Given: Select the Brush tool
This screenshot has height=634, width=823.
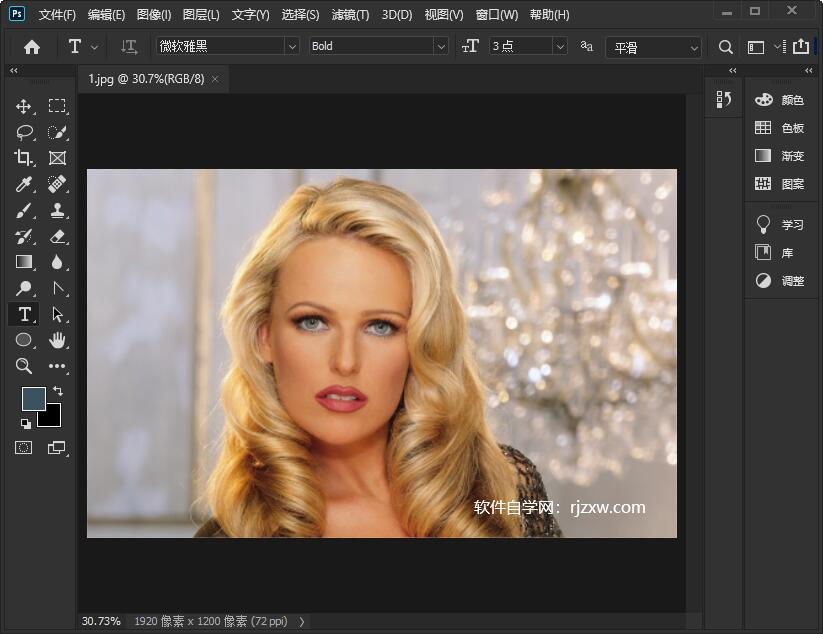Looking at the screenshot, I should click(x=24, y=210).
